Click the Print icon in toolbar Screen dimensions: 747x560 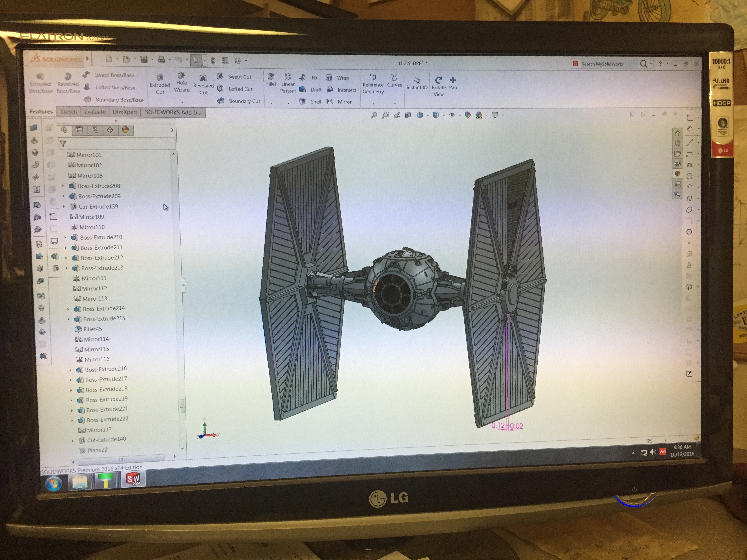161,60
